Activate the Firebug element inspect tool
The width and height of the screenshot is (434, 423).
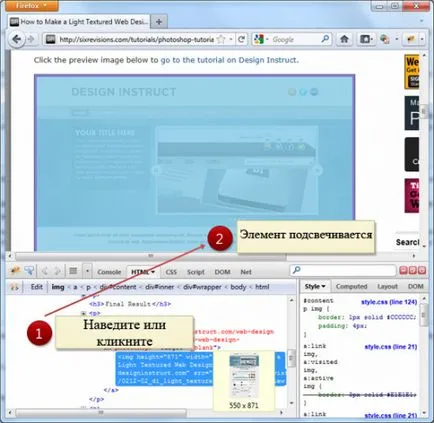[x=30, y=270]
